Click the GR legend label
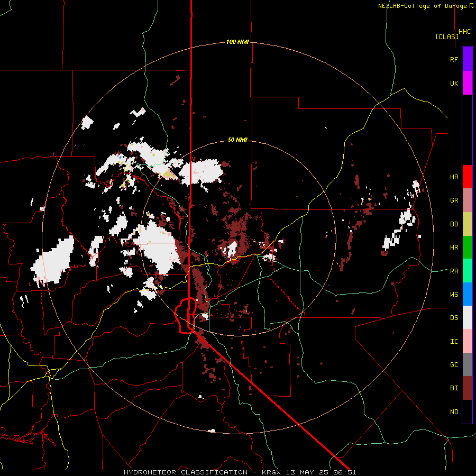Screen dimensions: 476x476 click(454, 200)
